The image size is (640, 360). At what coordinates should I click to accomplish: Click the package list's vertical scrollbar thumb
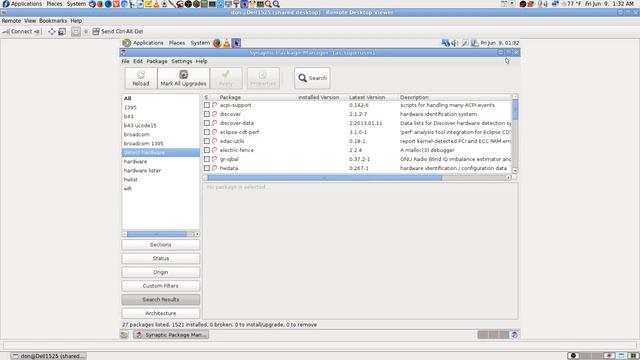click(515, 109)
